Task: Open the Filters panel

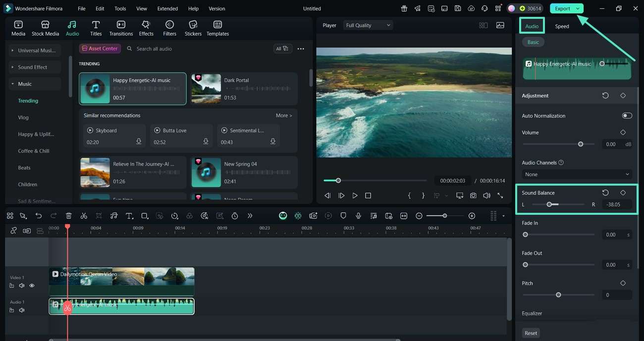Action: 169,28
